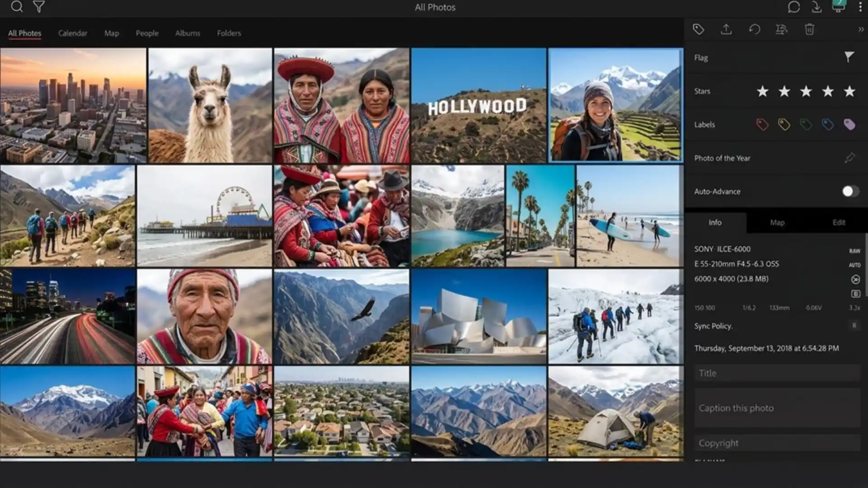Open the Map view in top navigation
This screenshot has width=868, height=488.
[x=112, y=33]
